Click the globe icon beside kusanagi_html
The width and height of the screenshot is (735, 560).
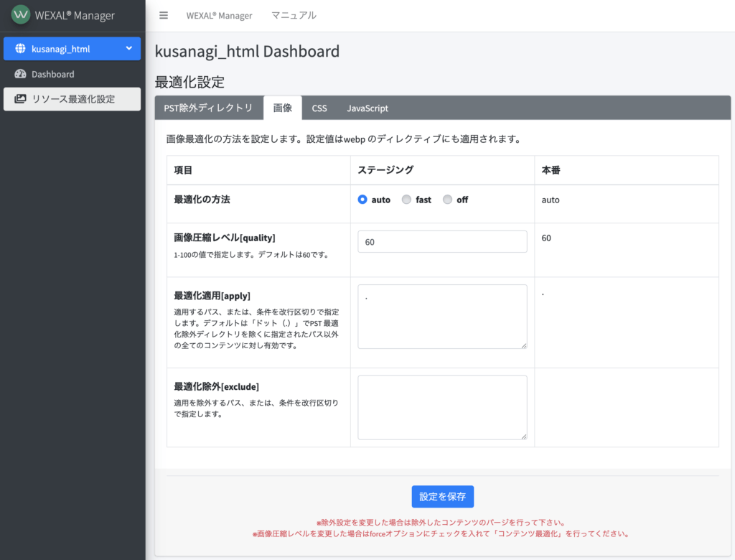tap(20, 48)
